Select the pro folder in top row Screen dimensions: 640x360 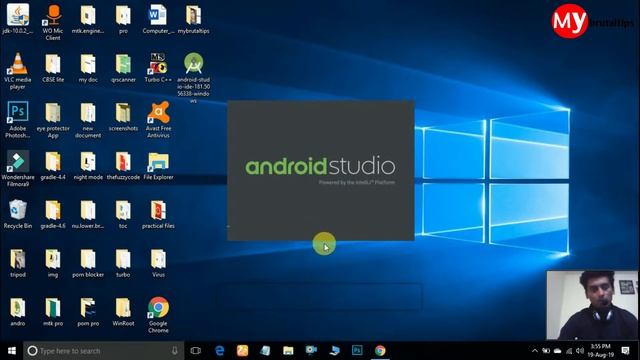coord(123,19)
